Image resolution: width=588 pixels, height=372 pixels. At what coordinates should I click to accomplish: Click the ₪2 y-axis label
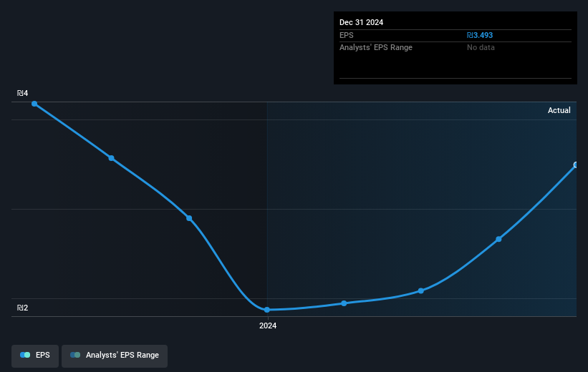point(22,308)
